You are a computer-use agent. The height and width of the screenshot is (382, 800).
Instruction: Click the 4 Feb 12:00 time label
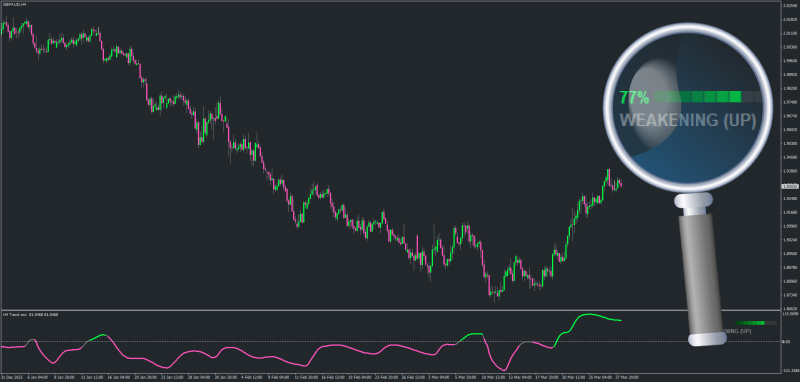252,377
